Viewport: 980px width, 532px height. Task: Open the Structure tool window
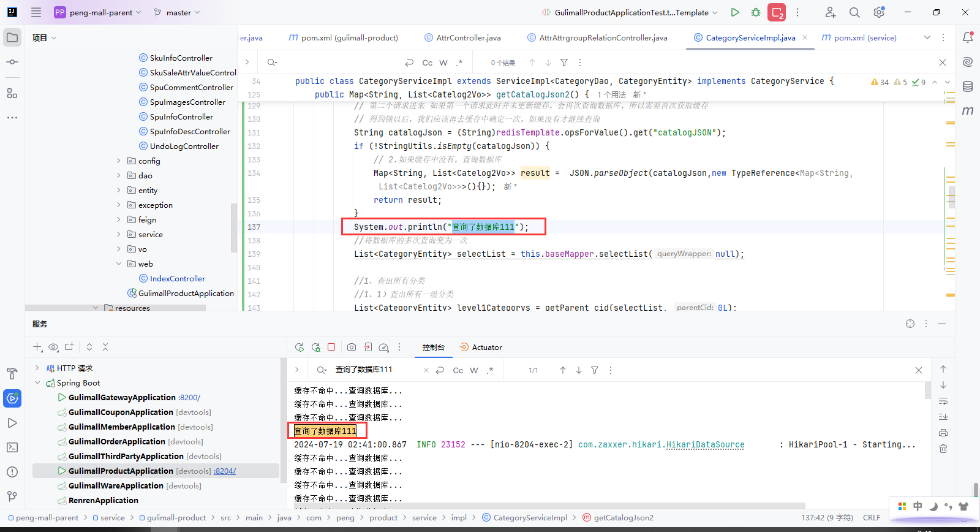tap(12, 93)
